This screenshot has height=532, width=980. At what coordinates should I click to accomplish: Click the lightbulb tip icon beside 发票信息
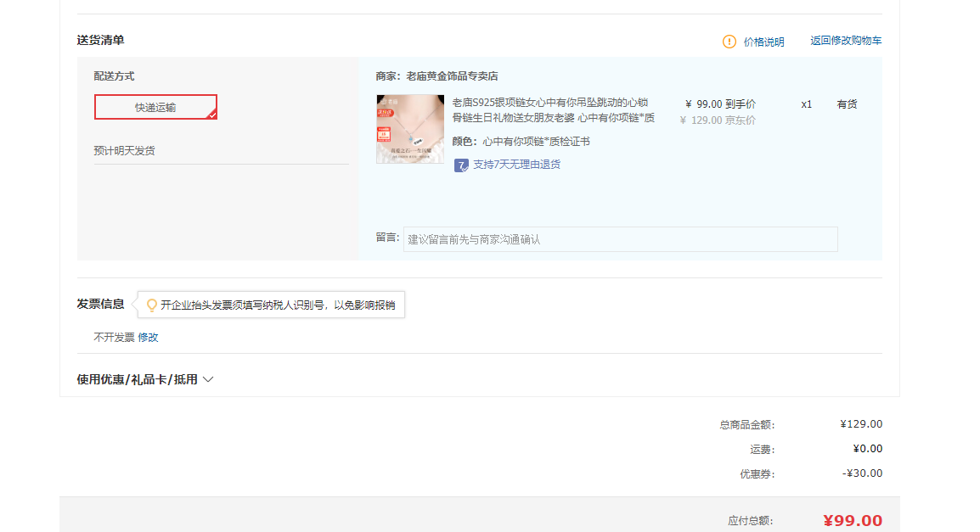point(152,305)
